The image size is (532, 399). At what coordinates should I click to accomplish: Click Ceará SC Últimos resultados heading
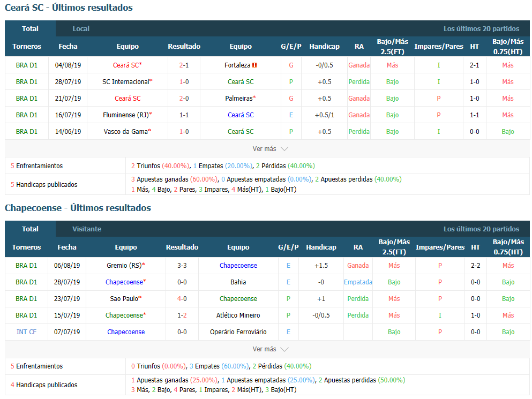pos(69,7)
